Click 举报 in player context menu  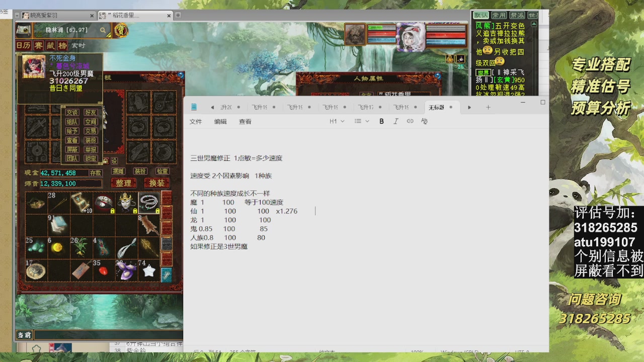tap(91, 149)
